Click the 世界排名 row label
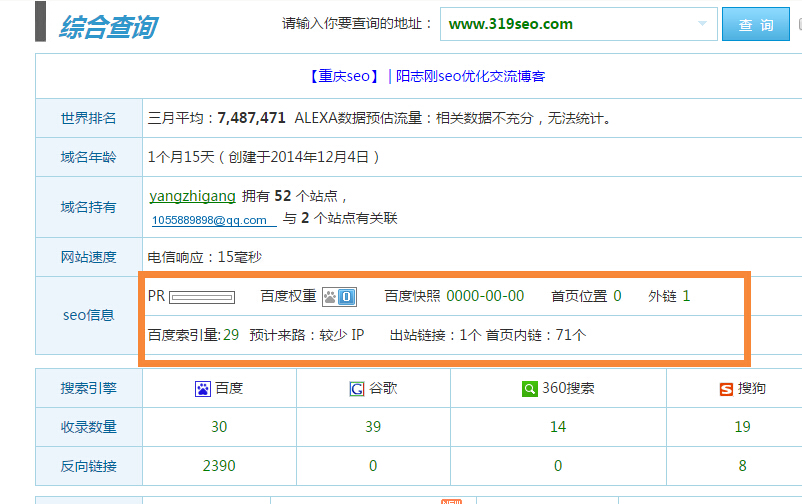 click(x=88, y=118)
